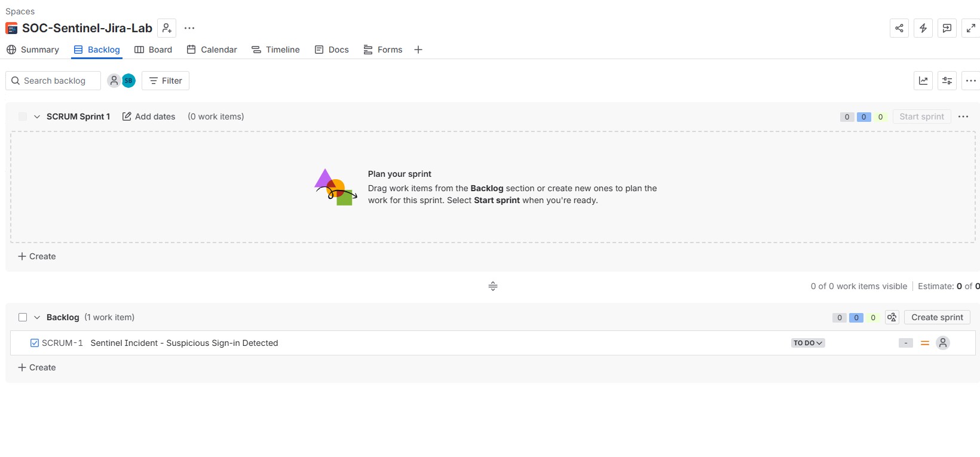Click the backlog in-progress blue estimate badge
This screenshot has width=980, height=457.
point(856,318)
